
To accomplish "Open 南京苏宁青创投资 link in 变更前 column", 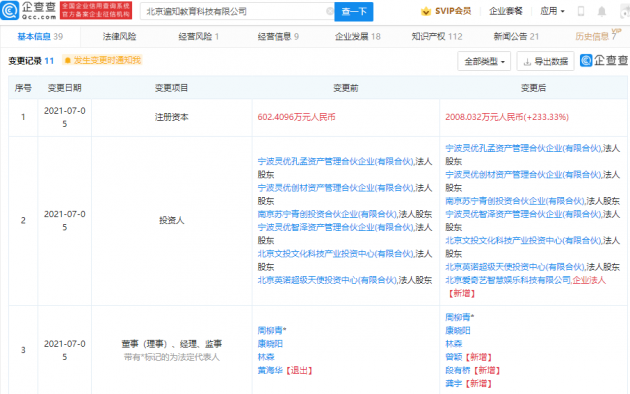I will click(x=327, y=214).
